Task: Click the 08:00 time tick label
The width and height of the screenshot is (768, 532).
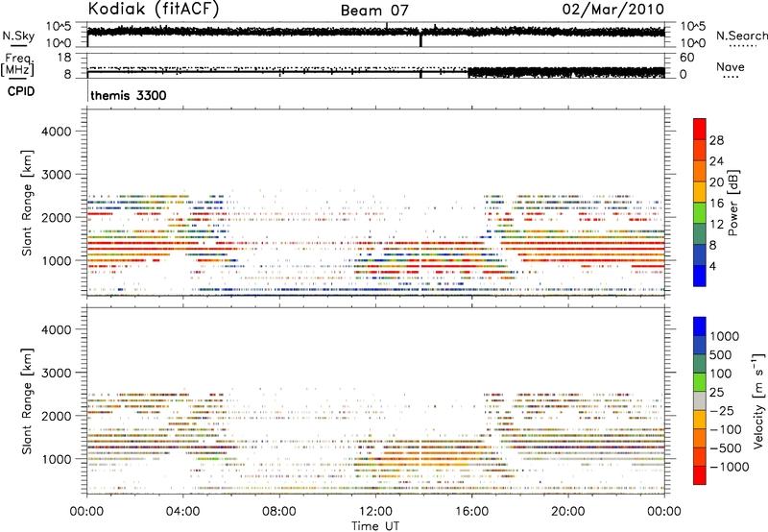Action: (x=279, y=512)
